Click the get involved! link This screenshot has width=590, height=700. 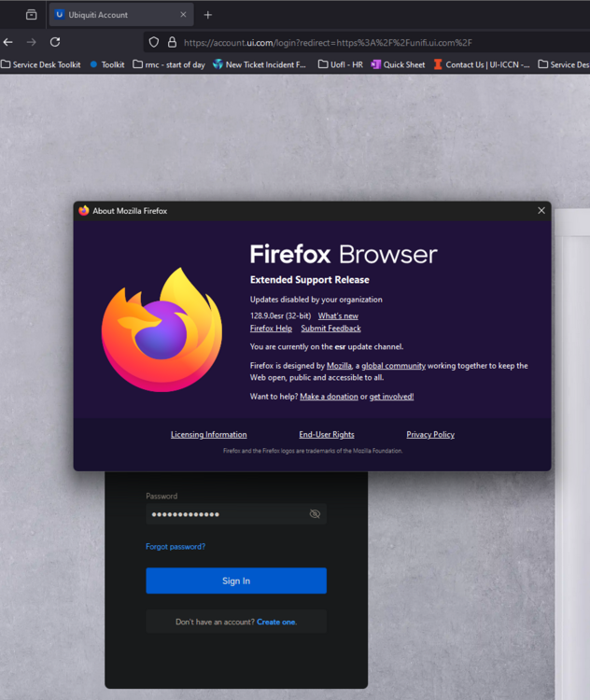tap(391, 397)
